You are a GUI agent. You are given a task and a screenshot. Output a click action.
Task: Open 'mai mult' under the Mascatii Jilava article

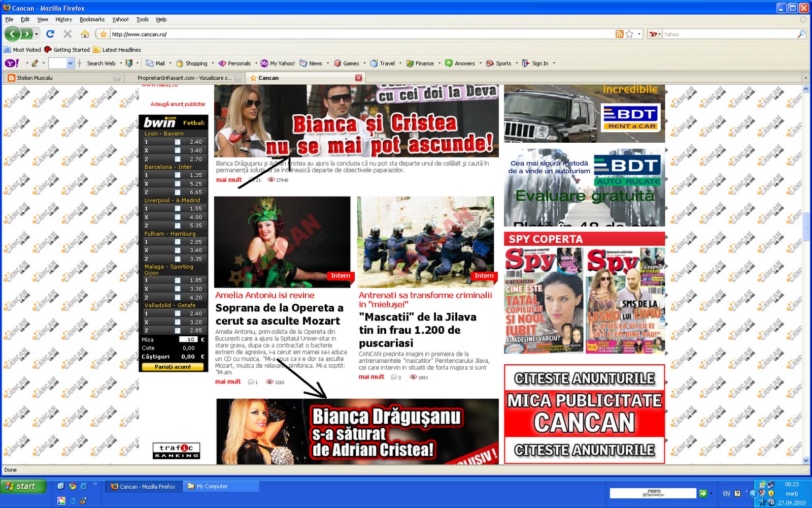click(x=371, y=377)
